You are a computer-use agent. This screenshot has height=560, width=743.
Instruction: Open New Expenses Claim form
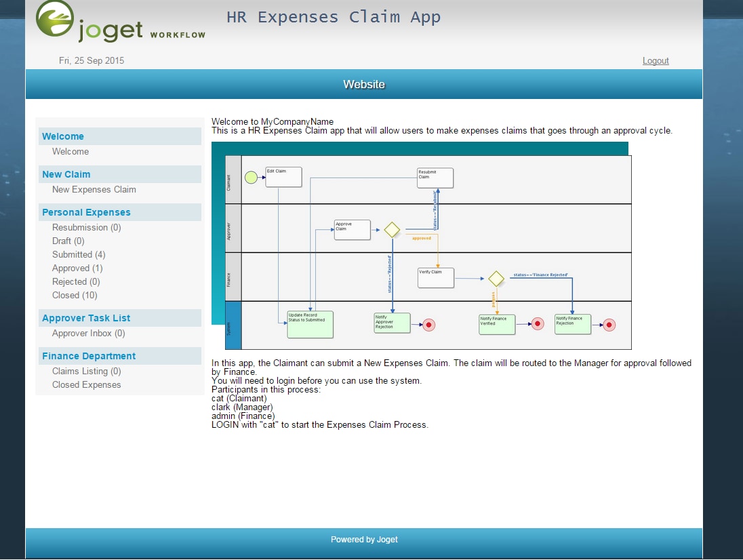[94, 190]
